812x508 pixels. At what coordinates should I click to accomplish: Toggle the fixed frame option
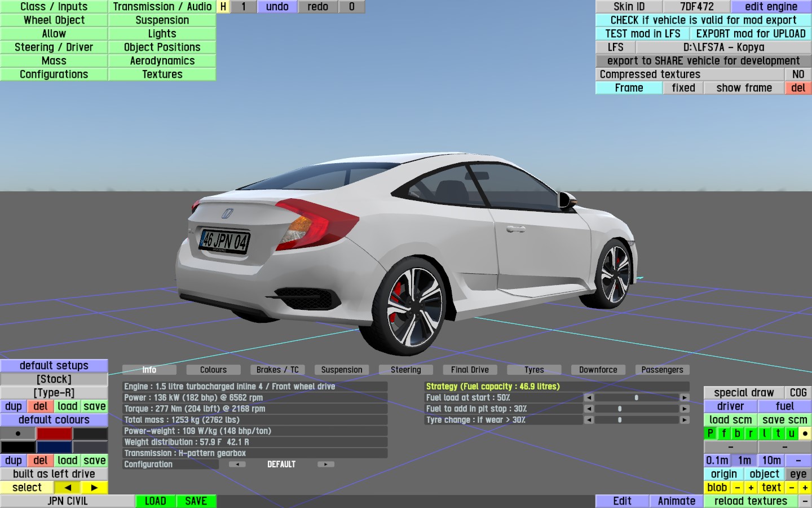(x=683, y=88)
